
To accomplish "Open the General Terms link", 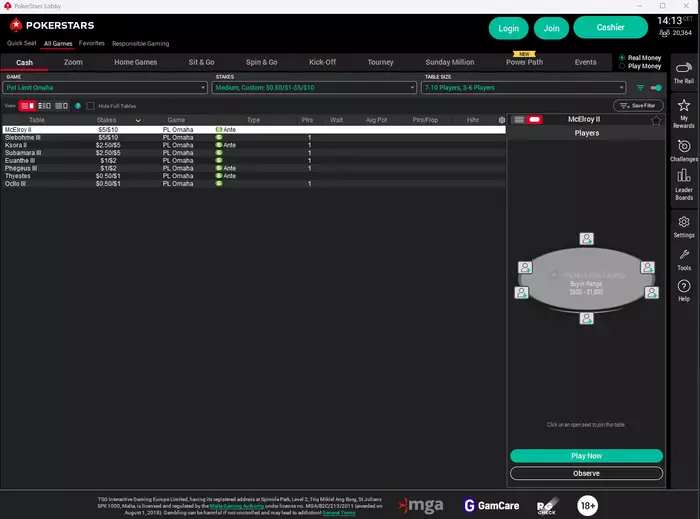I will click(x=339, y=513).
